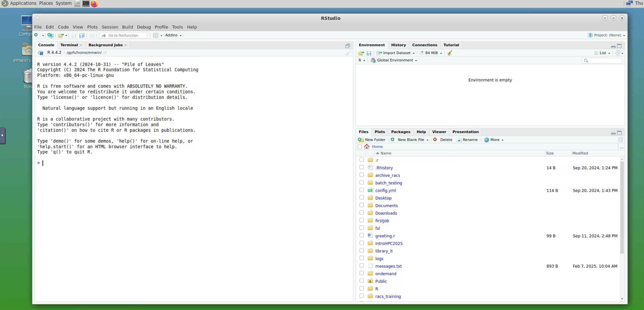The height and width of the screenshot is (310, 644).
Task: Open the recent files dropdown arrow
Action: [66, 35]
